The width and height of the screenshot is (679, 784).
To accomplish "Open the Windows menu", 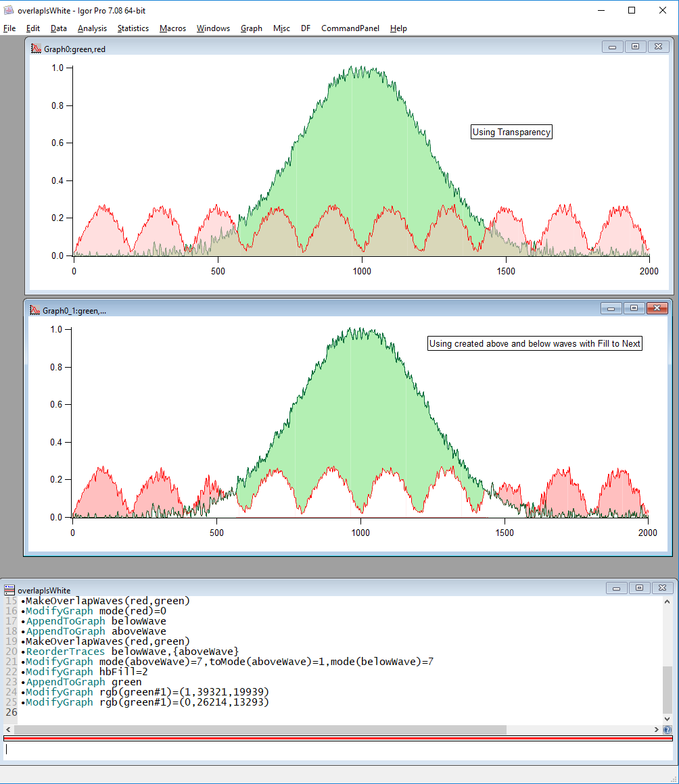I will pos(213,28).
